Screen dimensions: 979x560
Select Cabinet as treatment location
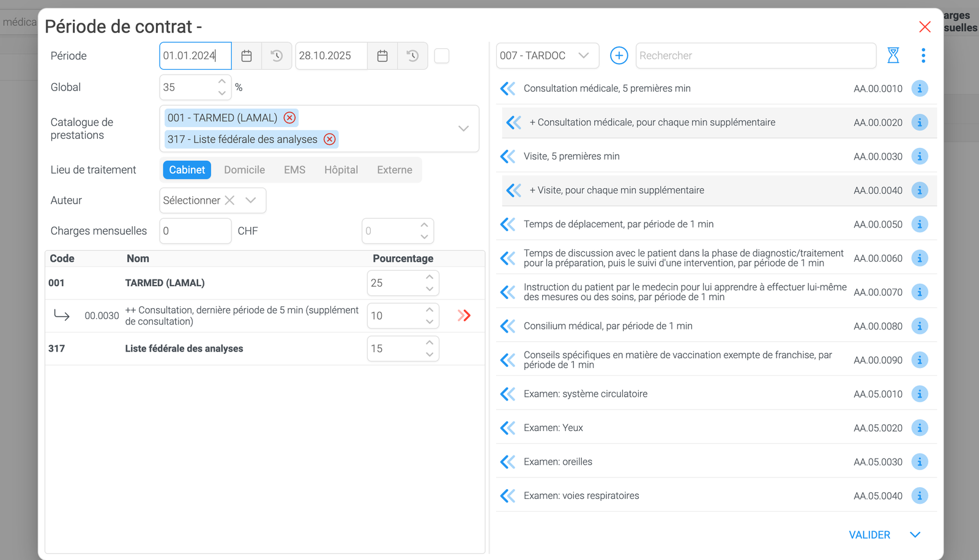tap(187, 170)
